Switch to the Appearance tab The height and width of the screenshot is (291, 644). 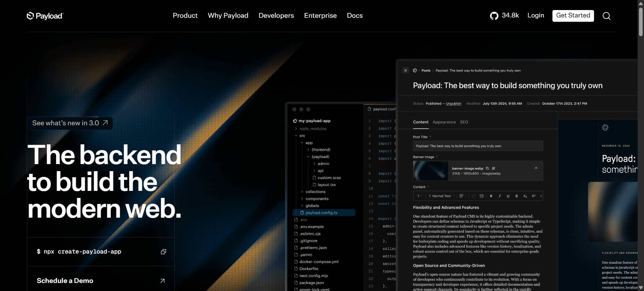tap(444, 122)
